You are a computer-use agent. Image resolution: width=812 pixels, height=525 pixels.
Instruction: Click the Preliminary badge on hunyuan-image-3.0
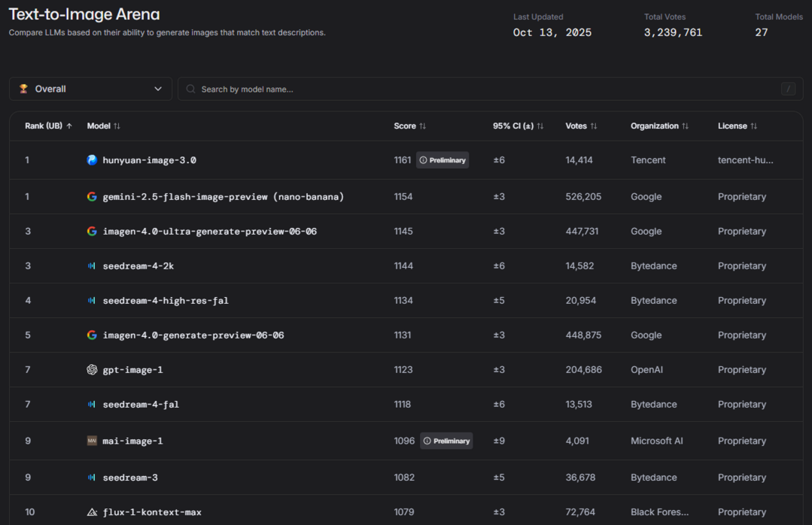442,160
